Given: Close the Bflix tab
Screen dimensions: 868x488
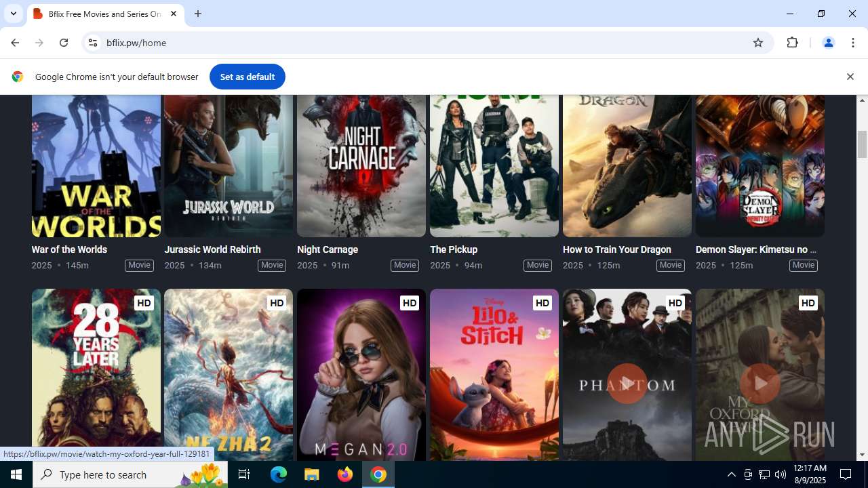Looking at the screenshot, I should (x=174, y=14).
